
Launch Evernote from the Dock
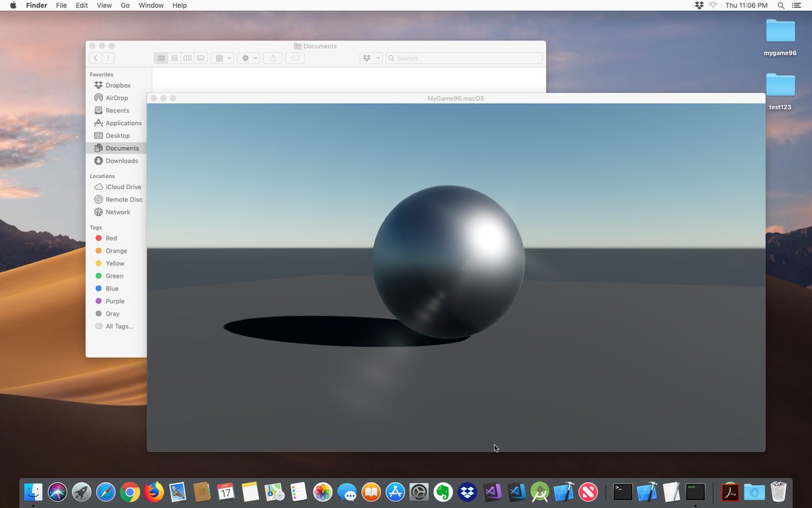443,492
